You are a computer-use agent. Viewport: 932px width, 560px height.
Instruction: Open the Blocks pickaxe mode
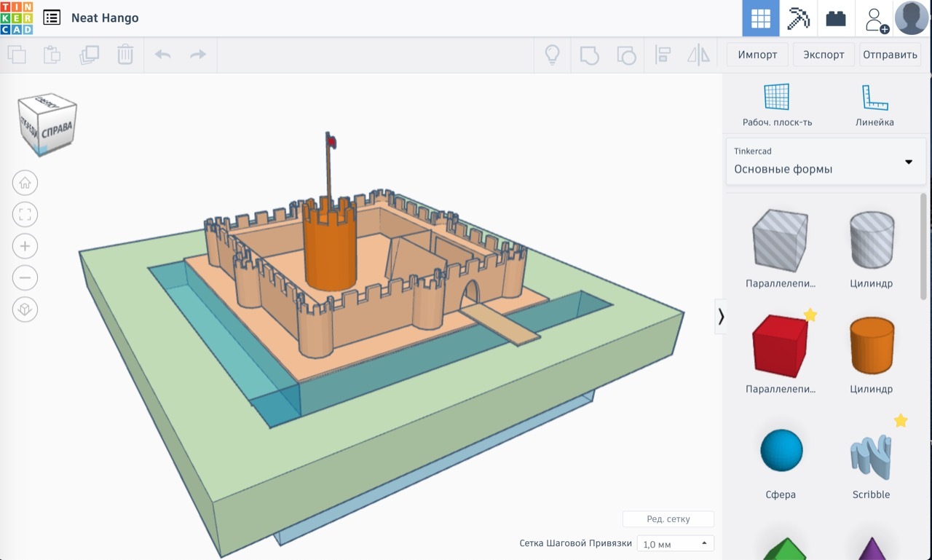point(799,18)
